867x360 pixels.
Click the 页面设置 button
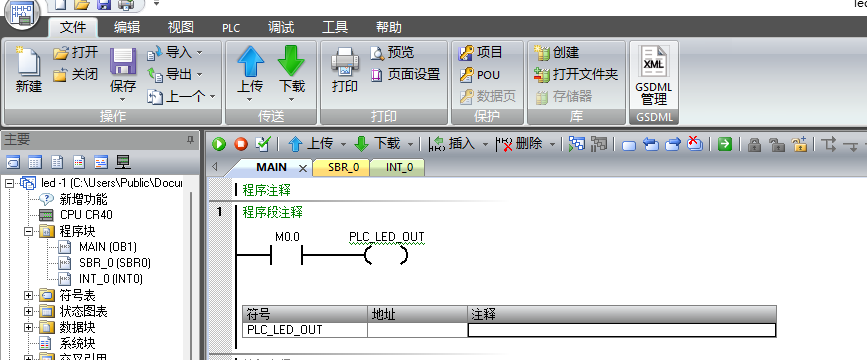pos(405,74)
